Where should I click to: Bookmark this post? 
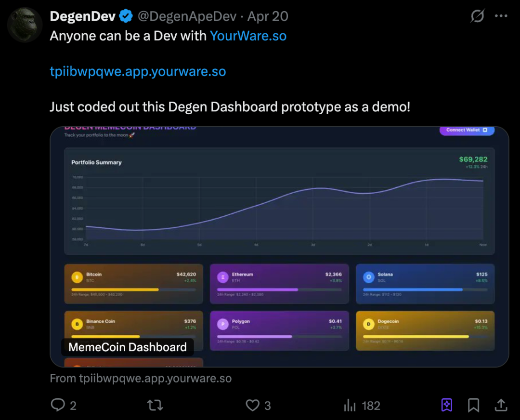coord(473,405)
